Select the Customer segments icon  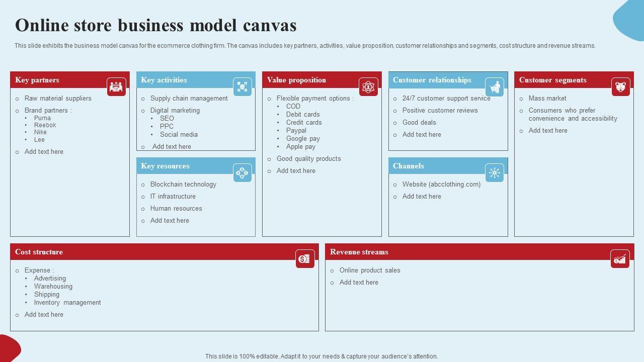point(621,87)
